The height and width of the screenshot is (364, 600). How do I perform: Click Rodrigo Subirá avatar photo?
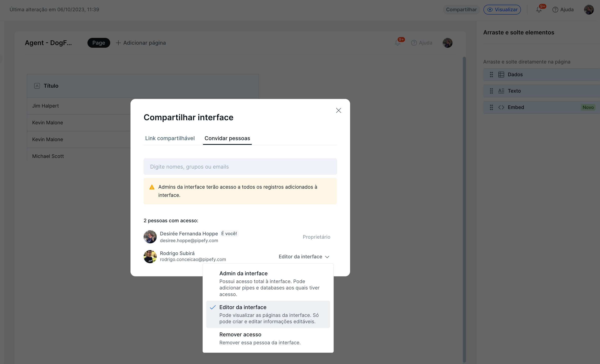150,256
